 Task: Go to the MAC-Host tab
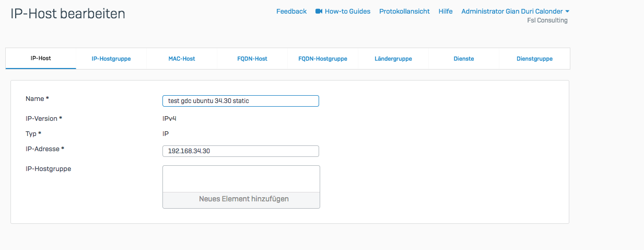(182, 59)
